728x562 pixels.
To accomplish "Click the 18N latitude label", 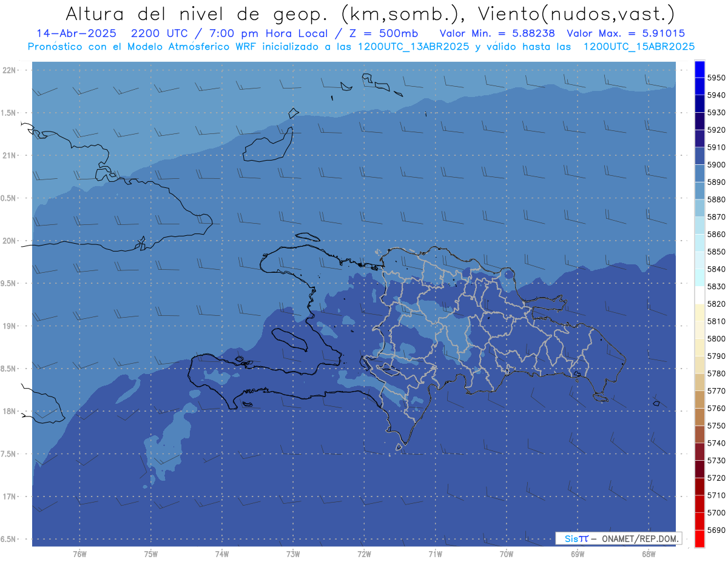I will (8, 411).
